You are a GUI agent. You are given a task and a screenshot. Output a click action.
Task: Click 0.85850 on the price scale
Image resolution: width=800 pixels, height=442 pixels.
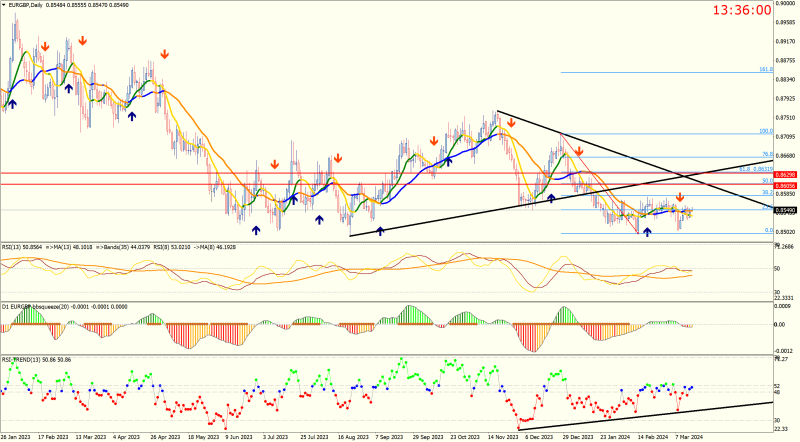point(785,194)
